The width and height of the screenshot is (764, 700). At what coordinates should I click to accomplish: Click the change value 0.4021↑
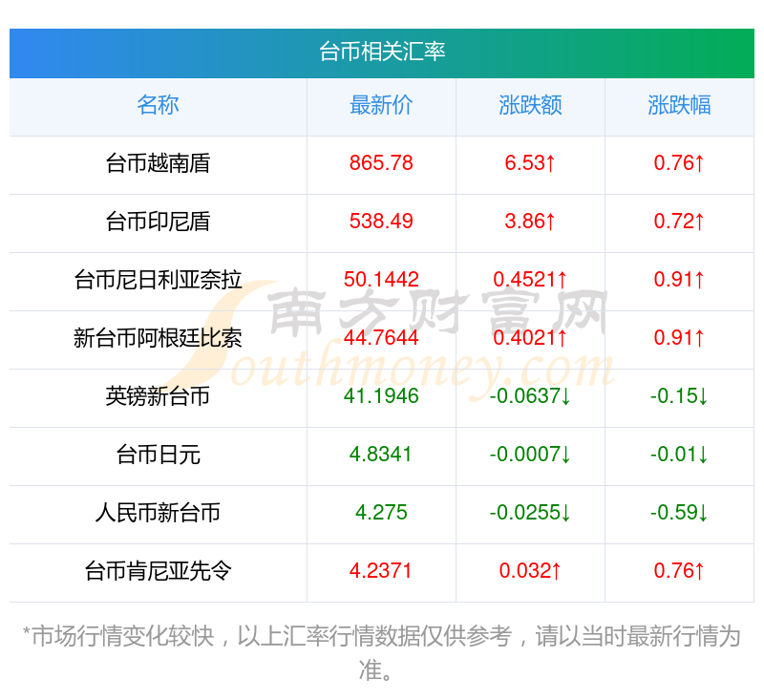coord(530,338)
